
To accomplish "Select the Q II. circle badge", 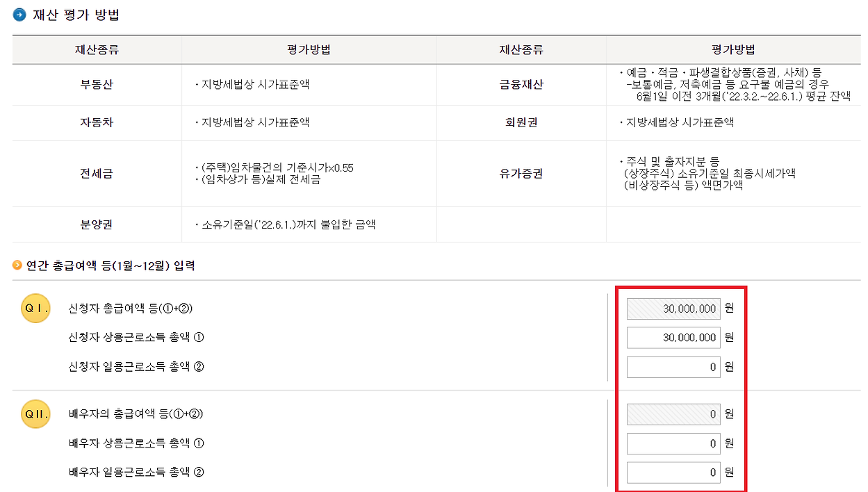I will (x=35, y=413).
